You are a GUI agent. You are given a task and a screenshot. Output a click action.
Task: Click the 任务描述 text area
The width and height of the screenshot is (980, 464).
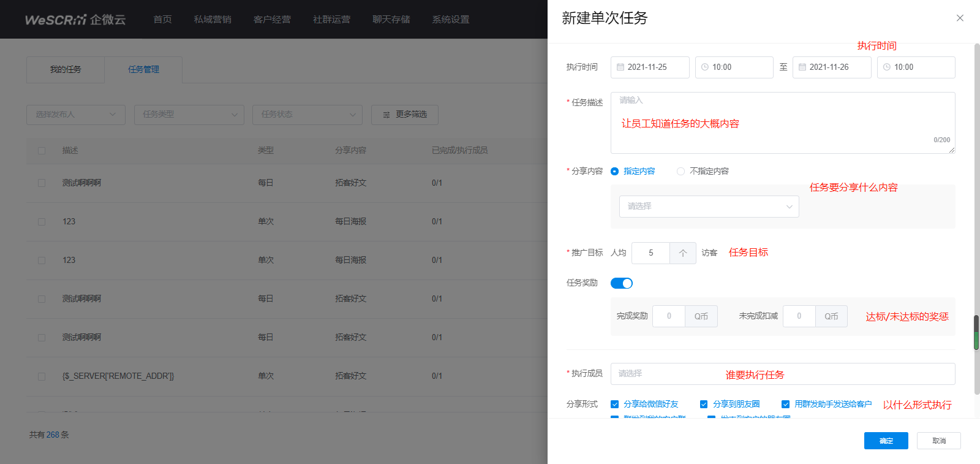tap(782, 123)
